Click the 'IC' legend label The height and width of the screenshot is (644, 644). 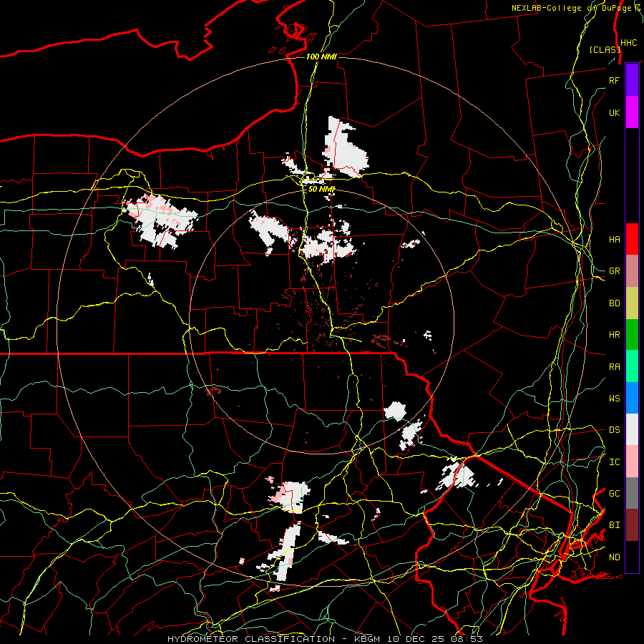pyautogui.click(x=614, y=462)
